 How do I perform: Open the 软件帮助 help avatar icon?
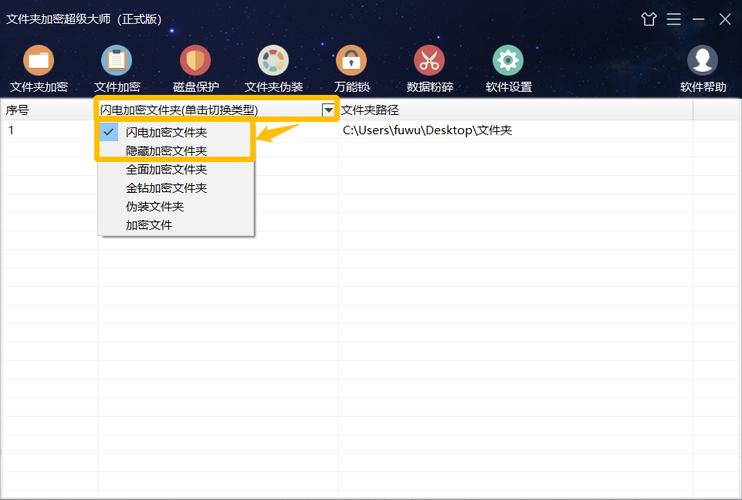pos(703,61)
